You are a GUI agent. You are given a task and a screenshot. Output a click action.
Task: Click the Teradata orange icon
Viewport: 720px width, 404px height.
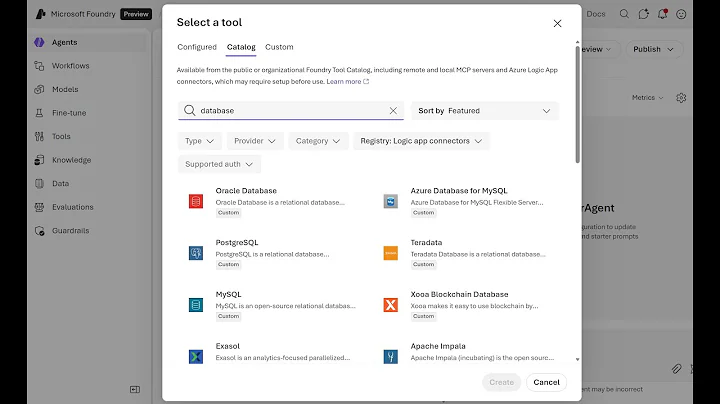(x=391, y=253)
